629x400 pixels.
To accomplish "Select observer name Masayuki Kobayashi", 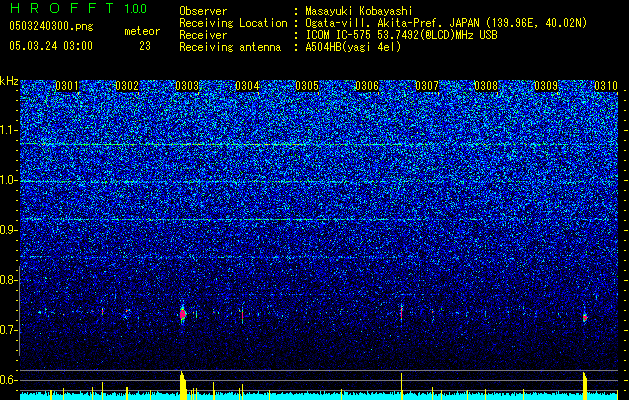I will 359,11.
